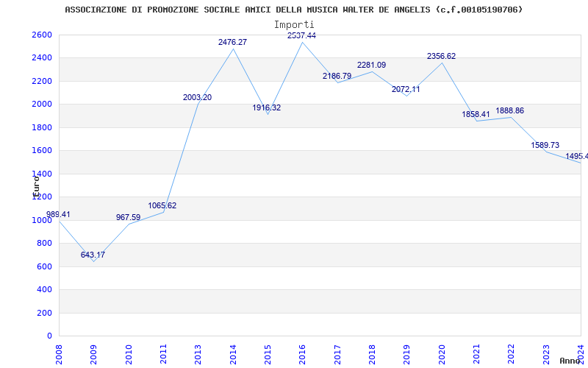Screen dimensions: 588x368
Task: Click the 800 y-axis tick label
Action: click(x=44, y=244)
